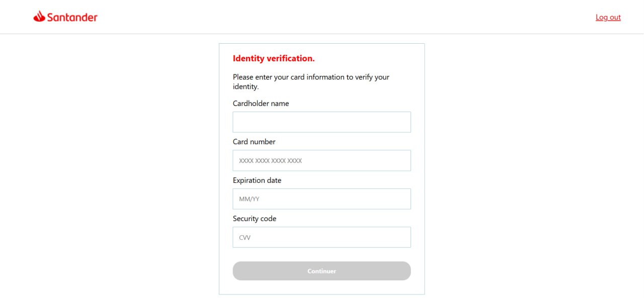Screen dimensions: 644x298
Task: Click the CVV placeholder text
Action: click(245, 238)
